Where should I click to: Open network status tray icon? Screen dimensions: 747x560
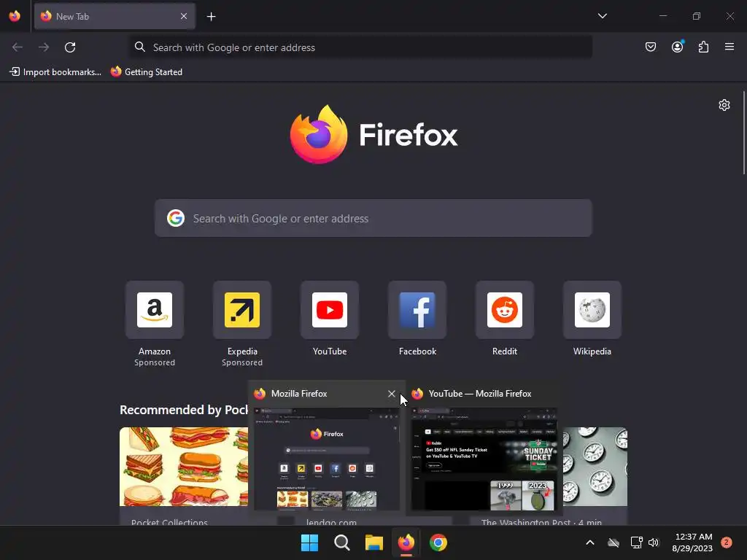(x=636, y=542)
